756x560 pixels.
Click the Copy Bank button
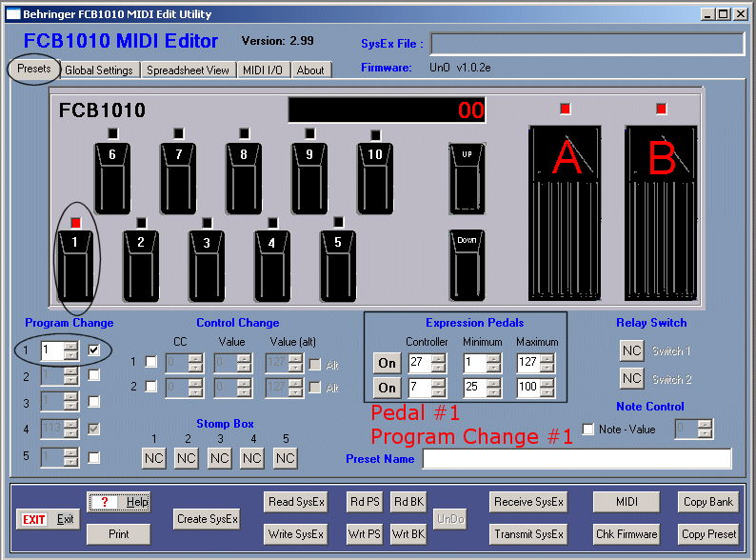[x=708, y=502]
